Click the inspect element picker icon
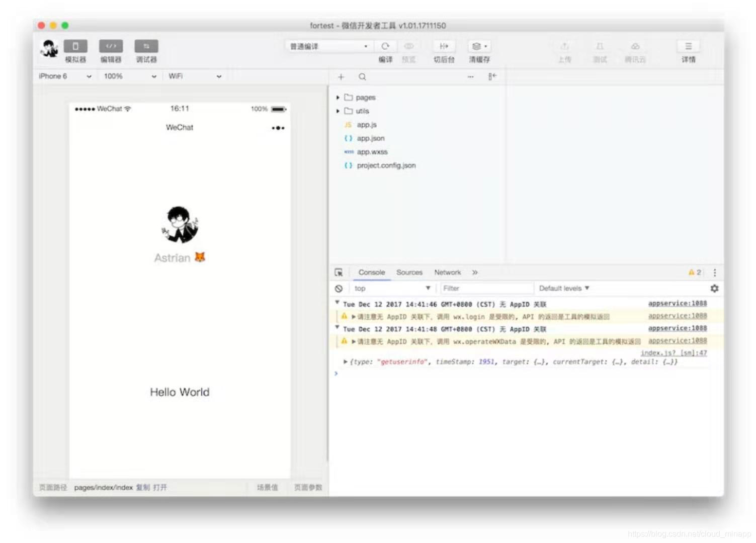 [x=339, y=273]
